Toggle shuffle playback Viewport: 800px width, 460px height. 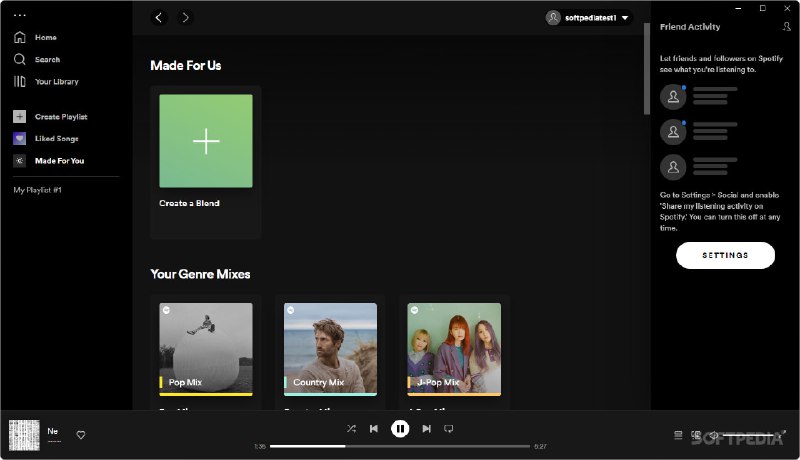click(351, 429)
